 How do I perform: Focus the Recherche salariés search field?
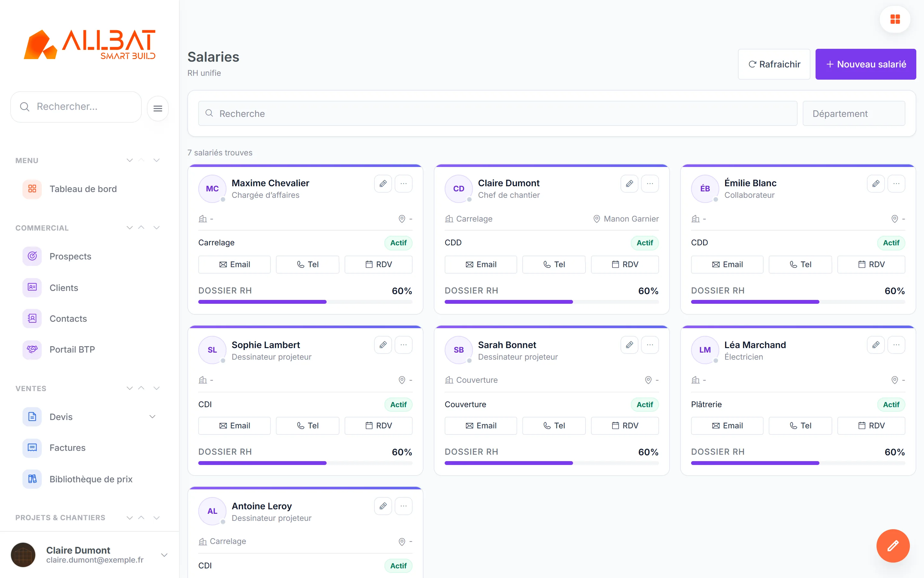(498, 114)
